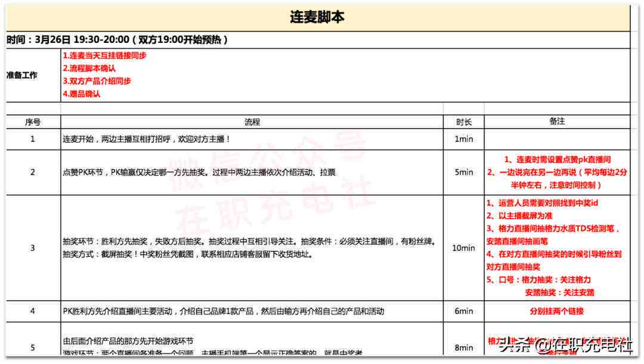Select the '备注' header cell

pyautogui.click(x=557, y=122)
